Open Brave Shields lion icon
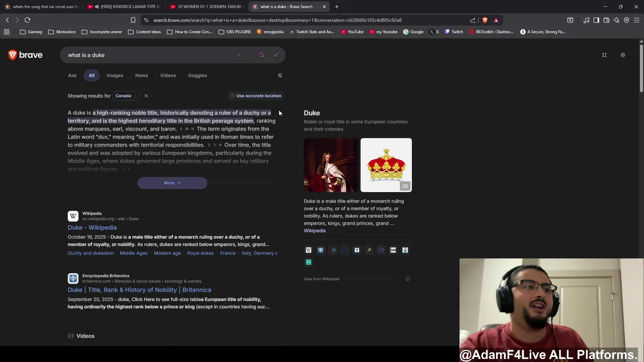 (x=485, y=20)
